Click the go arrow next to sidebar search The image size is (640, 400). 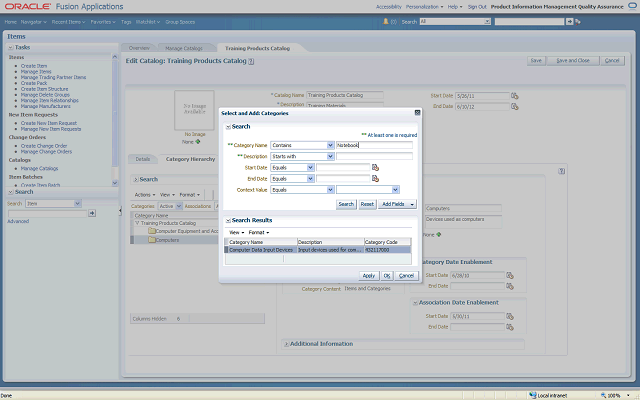(x=92, y=213)
